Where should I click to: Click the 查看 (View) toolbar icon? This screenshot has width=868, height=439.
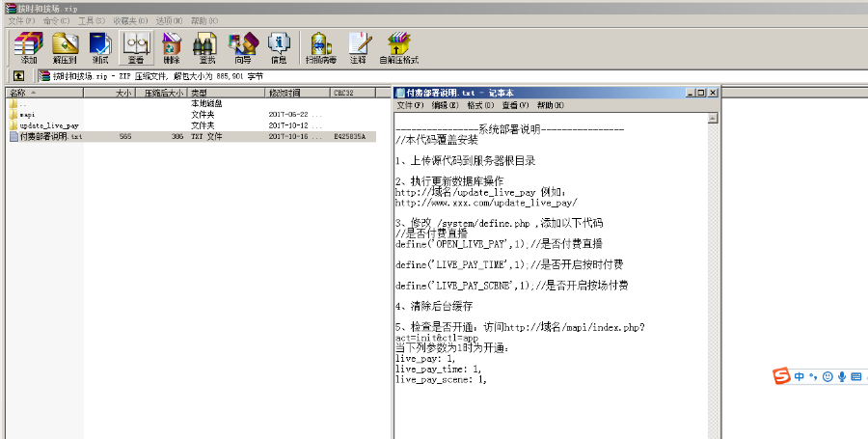136,47
